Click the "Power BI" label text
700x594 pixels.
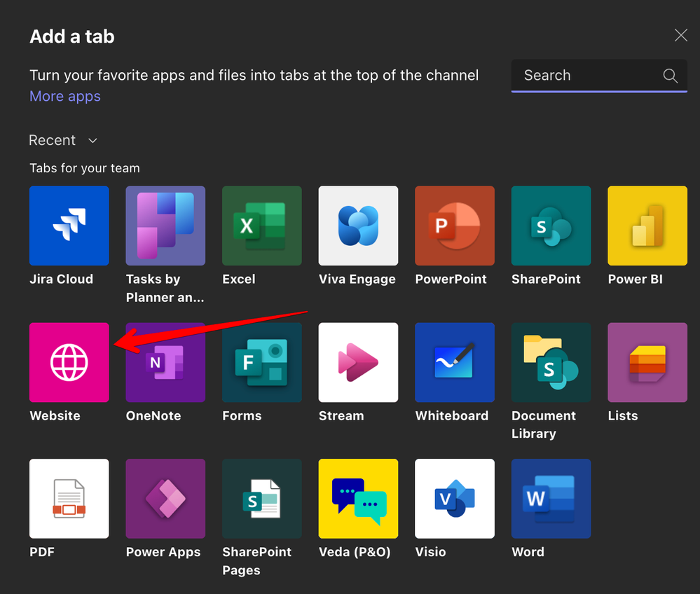(x=636, y=279)
